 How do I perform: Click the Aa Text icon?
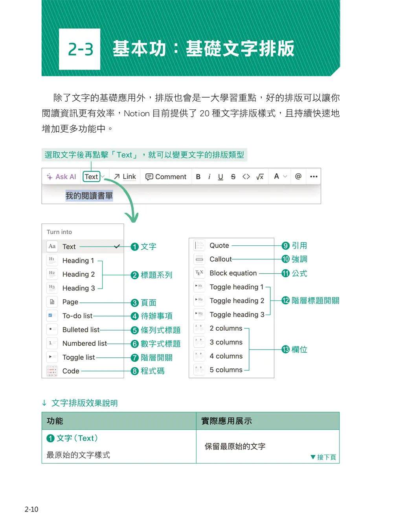point(52,247)
